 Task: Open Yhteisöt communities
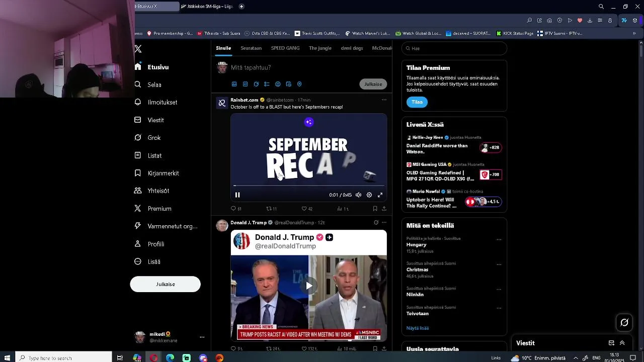coord(151,191)
